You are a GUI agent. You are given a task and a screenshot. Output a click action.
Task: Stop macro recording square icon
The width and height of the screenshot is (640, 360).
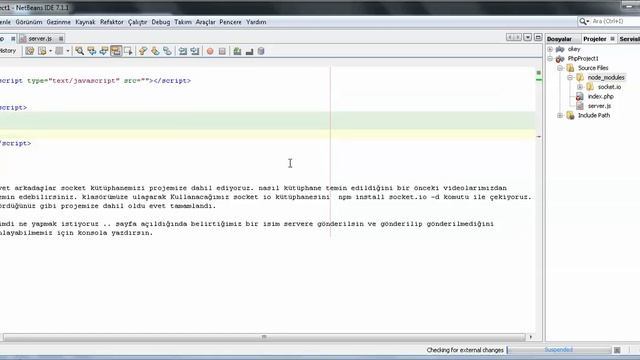pos(222,51)
